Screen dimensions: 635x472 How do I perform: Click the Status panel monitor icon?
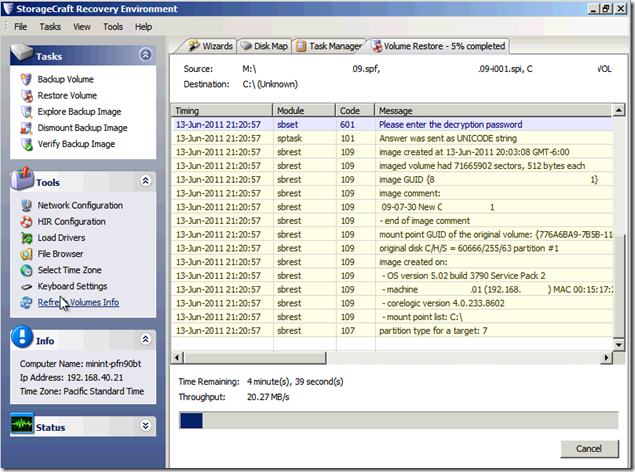(22, 424)
